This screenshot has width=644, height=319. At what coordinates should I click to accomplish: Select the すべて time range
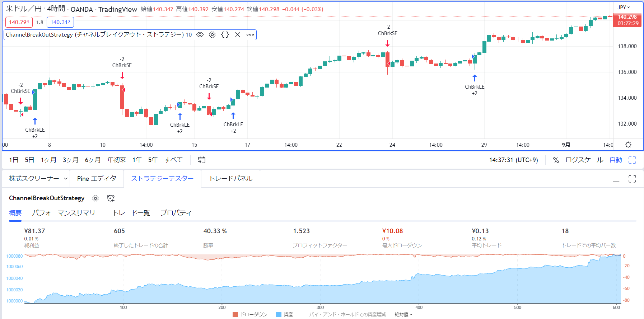[173, 160]
